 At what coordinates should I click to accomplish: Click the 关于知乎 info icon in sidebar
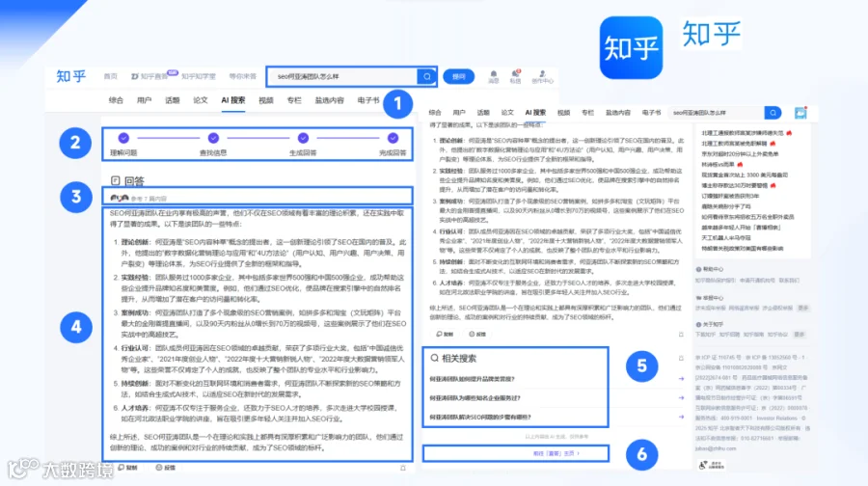(x=698, y=324)
